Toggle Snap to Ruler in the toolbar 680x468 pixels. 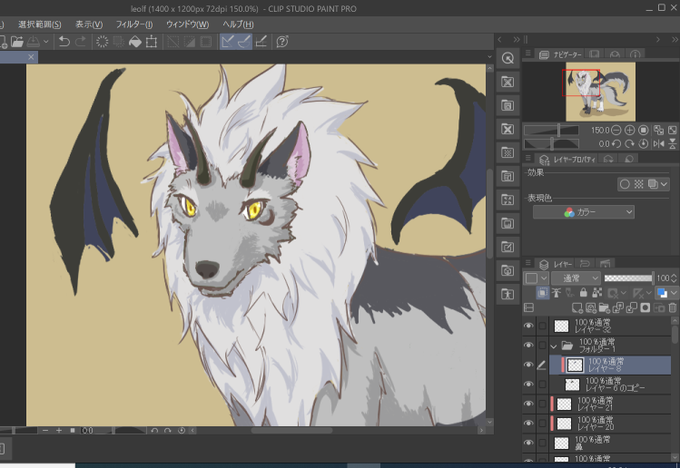(228, 42)
